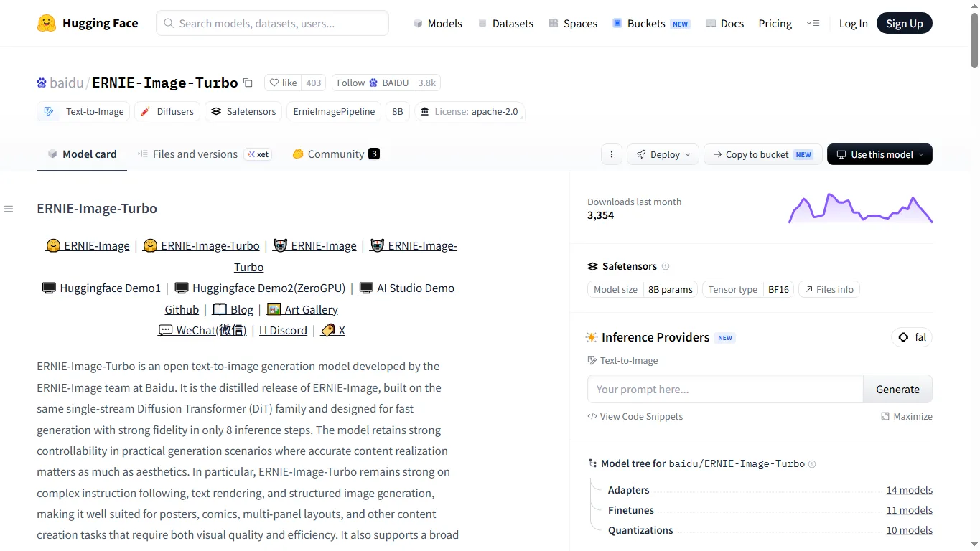Image resolution: width=980 pixels, height=551 pixels.
Task: Click the Model tree info icon
Action: [x=812, y=464]
